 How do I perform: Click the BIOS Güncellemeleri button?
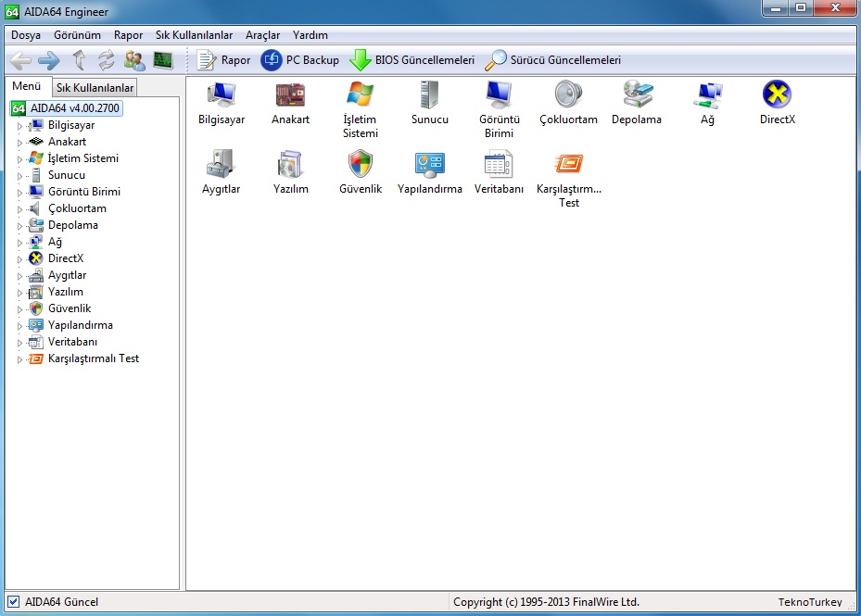click(412, 61)
